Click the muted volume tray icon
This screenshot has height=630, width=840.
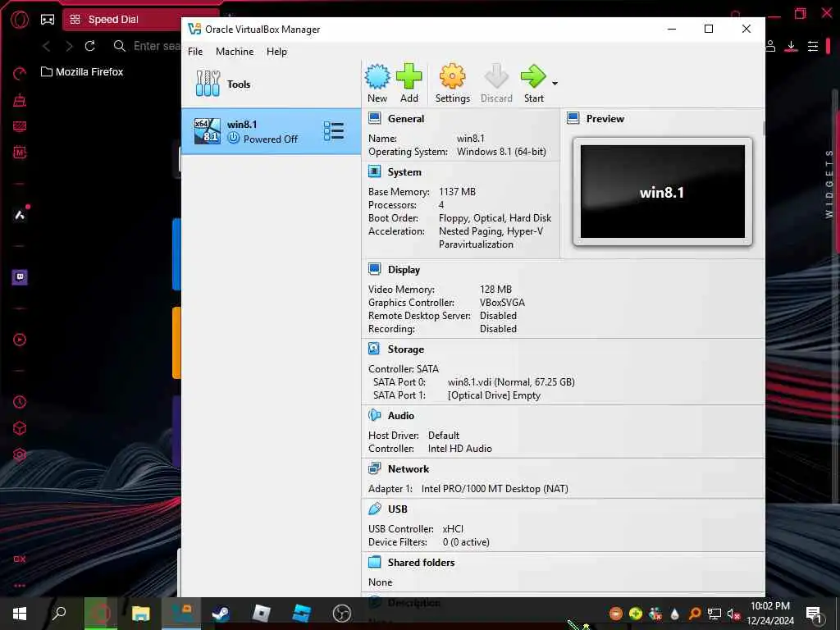pos(733,614)
